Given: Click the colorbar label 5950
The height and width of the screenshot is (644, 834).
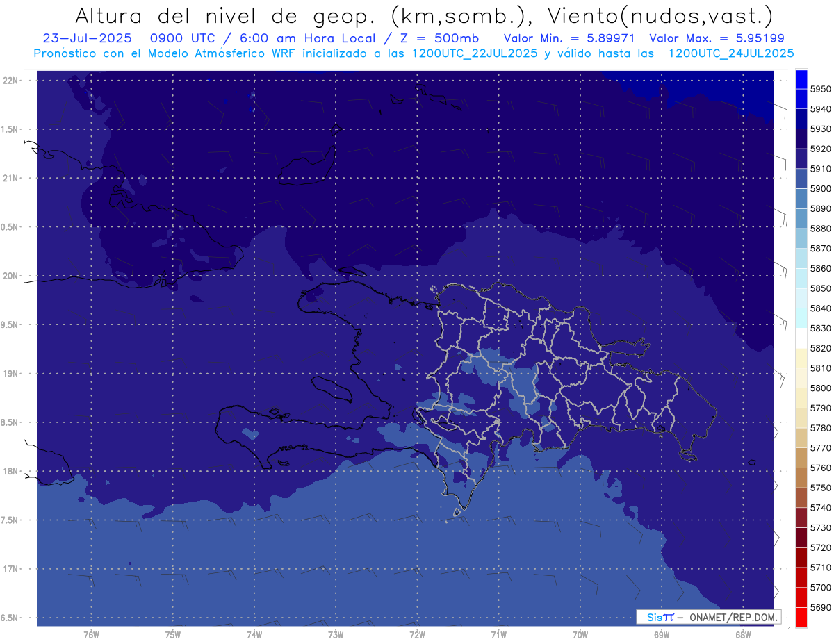Looking at the screenshot, I should [820, 89].
